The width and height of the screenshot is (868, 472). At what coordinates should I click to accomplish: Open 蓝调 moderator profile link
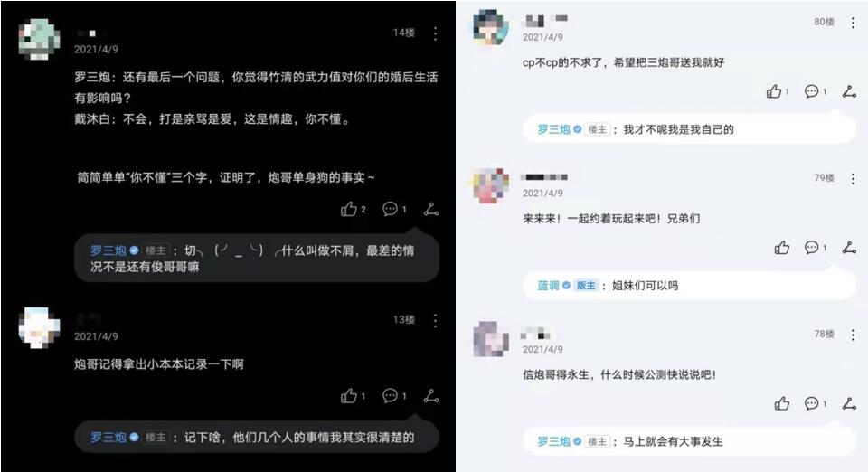click(x=548, y=286)
